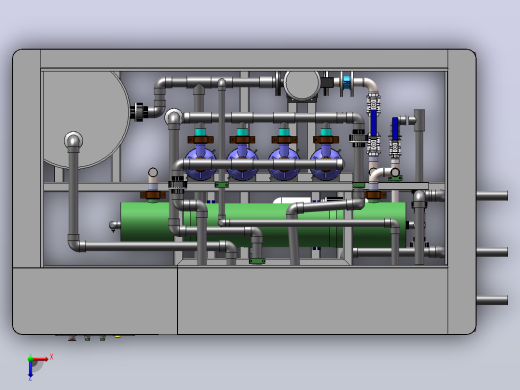The height and width of the screenshot is (390, 520).
Task: Click the red X axis of the orientation triad
Action: click(41, 359)
